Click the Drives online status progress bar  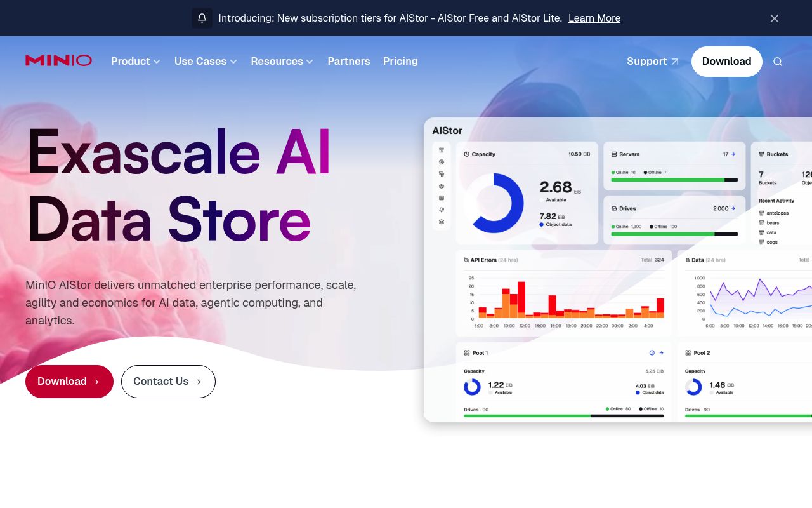674,234
